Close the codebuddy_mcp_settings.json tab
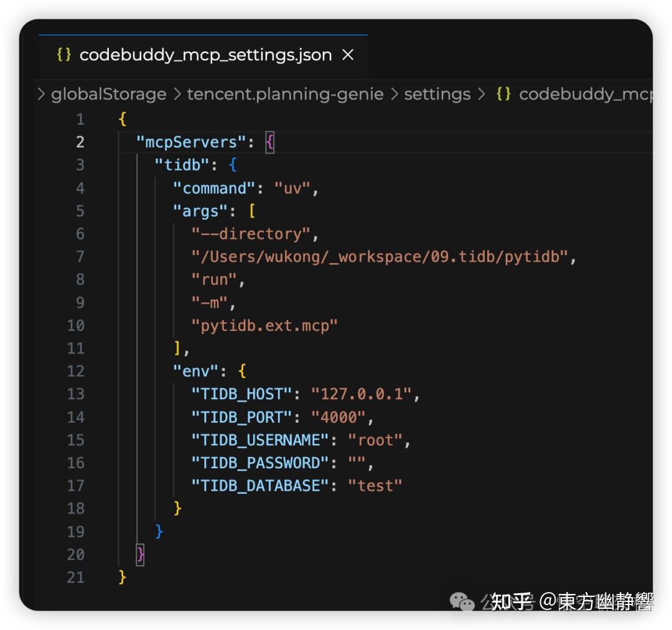The height and width of the screenshot is (630, 672). click(x=348, y=55)
